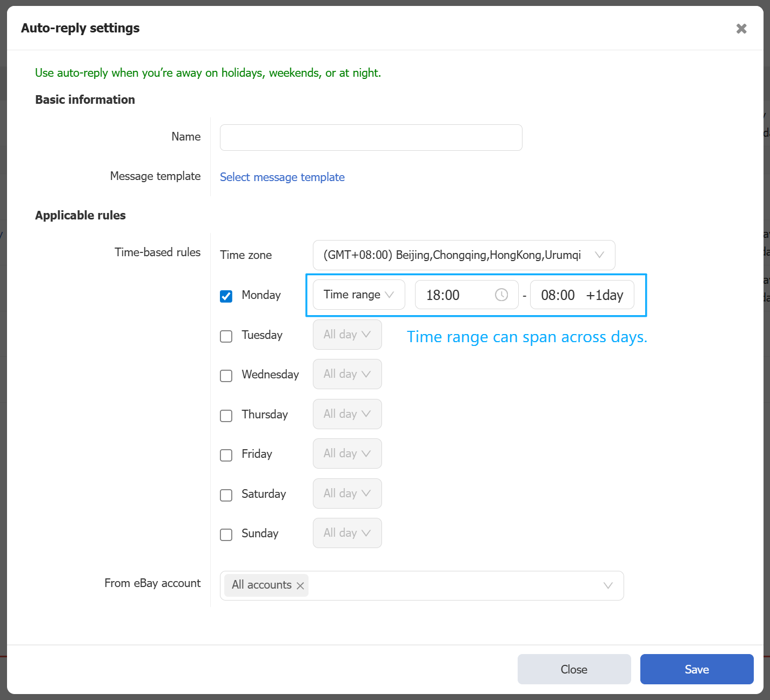Enable auto-reply on Friday
The width and height of the screenshot is (770, 700).
coord(226,455)
